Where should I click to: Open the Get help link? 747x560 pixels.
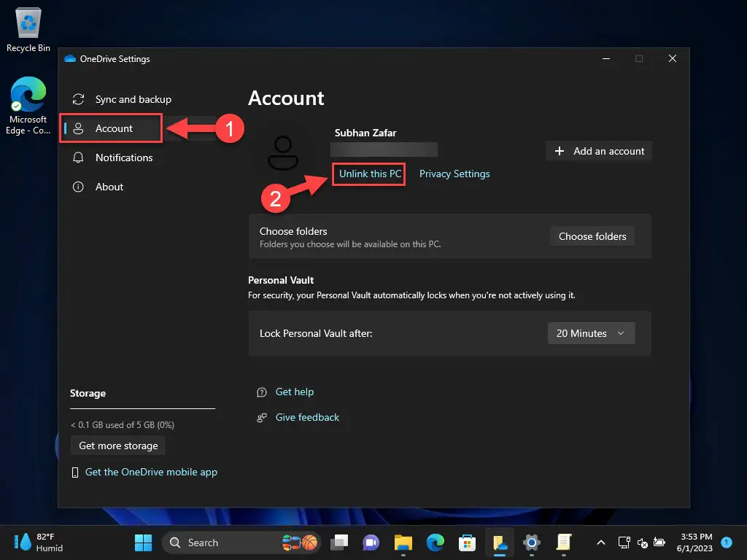pyautogui.click(x=295, y=392)
